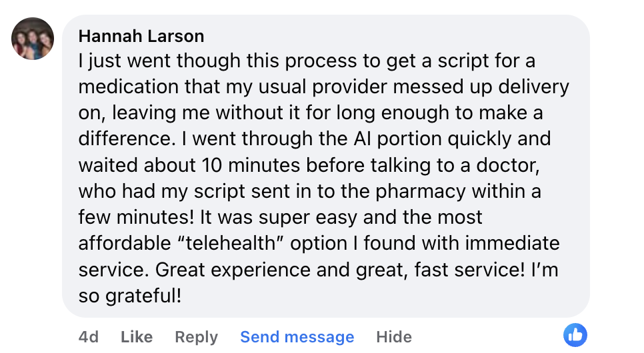Choose Hide from the comment actions row

pos(394,337)
